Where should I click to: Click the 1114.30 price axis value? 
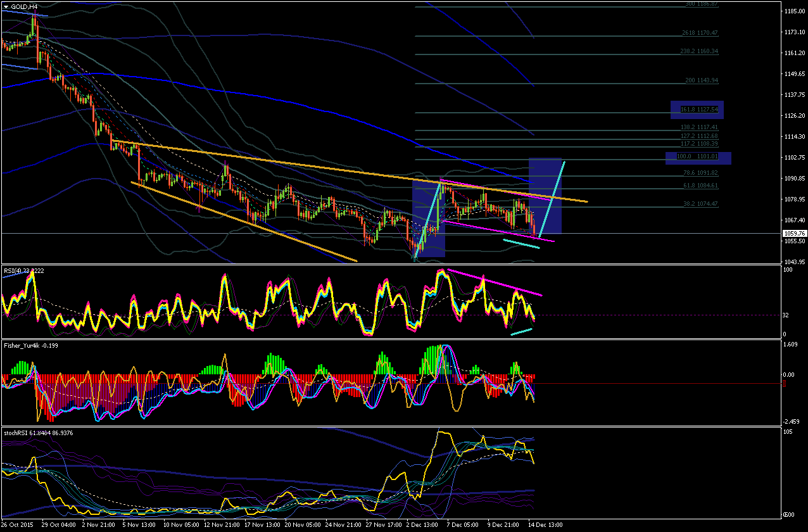(x=793, y=137)
